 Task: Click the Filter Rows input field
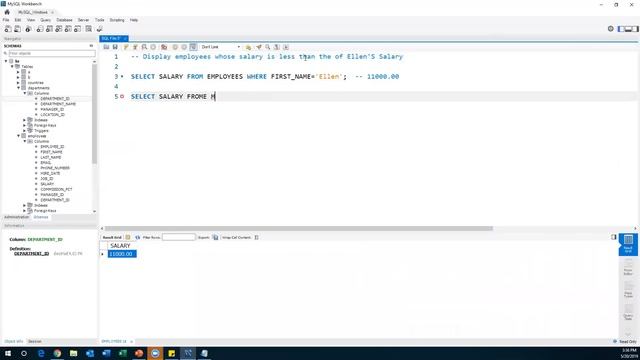(x=179, y=237)
